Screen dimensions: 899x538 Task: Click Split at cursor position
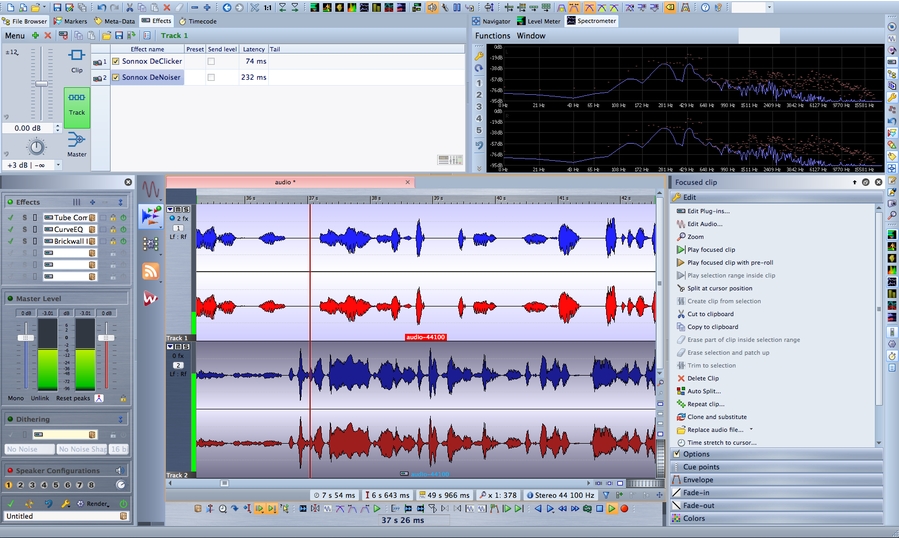(x=720, y=289)
